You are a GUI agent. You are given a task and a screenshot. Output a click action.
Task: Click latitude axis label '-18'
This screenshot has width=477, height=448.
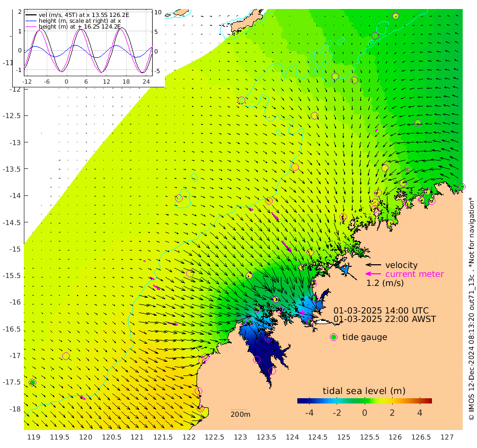pos(15,409)
